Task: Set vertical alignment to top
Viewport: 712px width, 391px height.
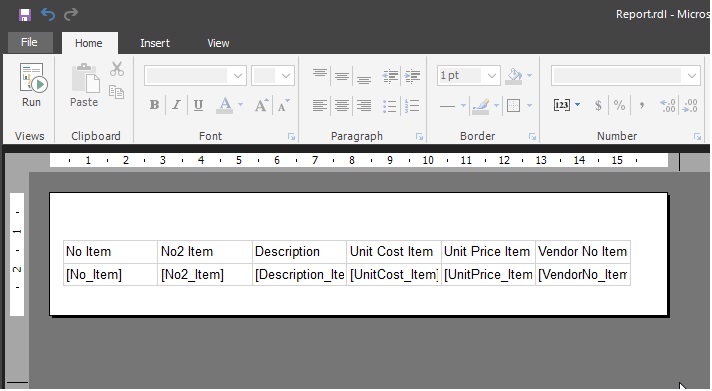Action: coord(320,75)
